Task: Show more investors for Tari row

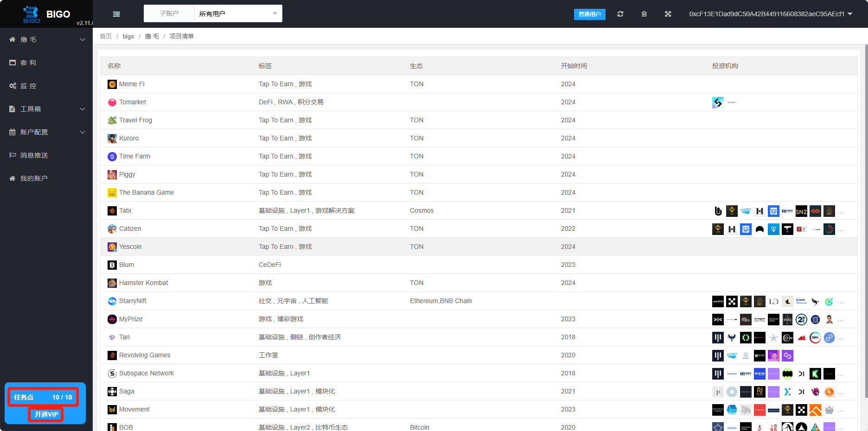Action: 841,338
